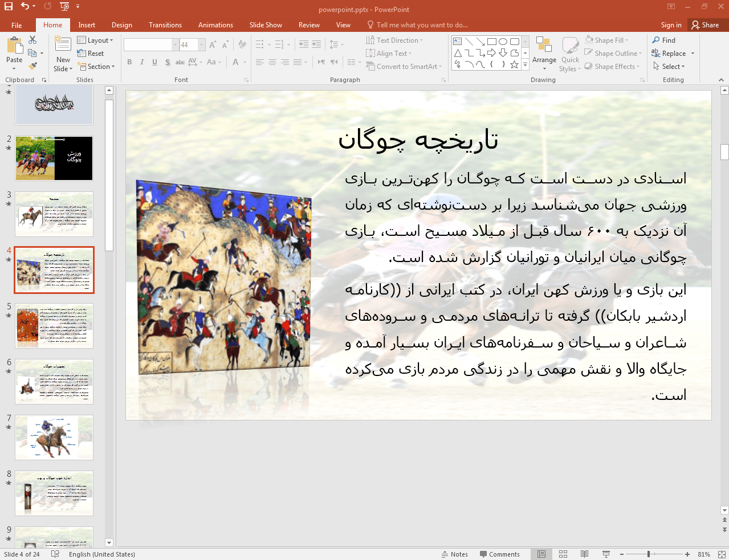Open the Arrange objects menu
The image size is (729, 560).
[544, 55]
